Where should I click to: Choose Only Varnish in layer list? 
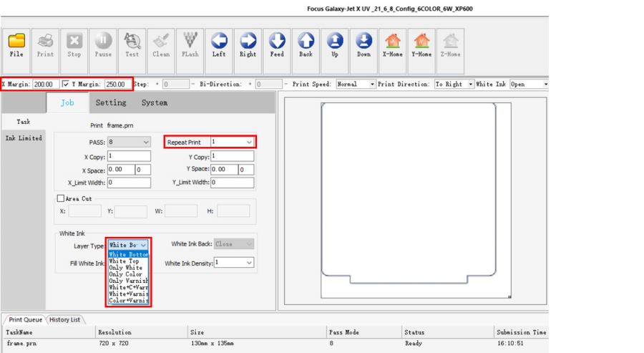coord(128,281)
